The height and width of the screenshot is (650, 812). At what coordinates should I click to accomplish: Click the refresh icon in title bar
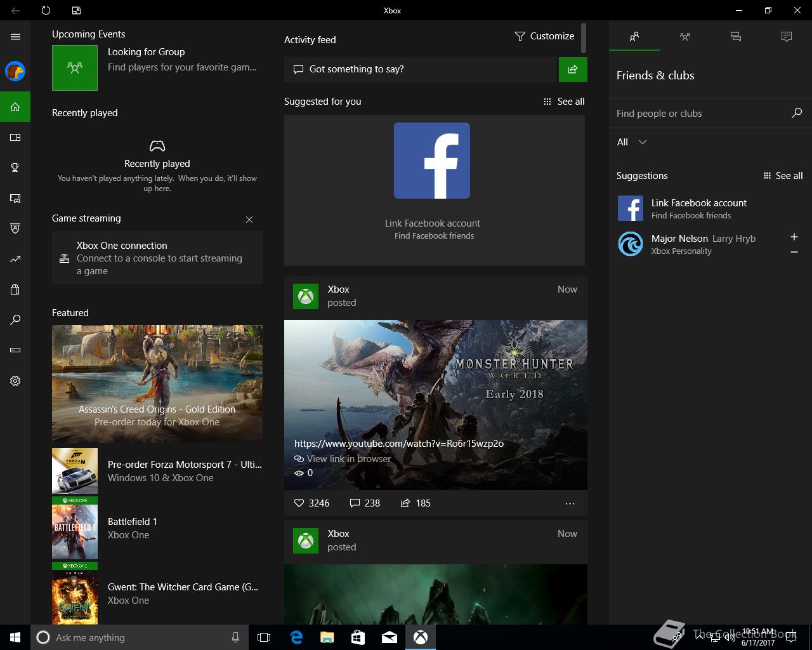tap(46, 10)
